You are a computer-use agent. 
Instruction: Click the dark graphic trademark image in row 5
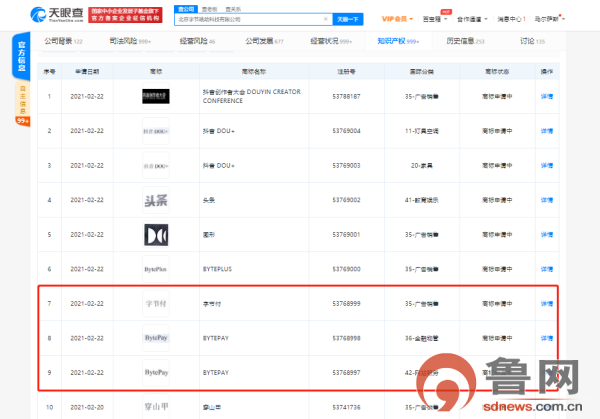point(156,235)
